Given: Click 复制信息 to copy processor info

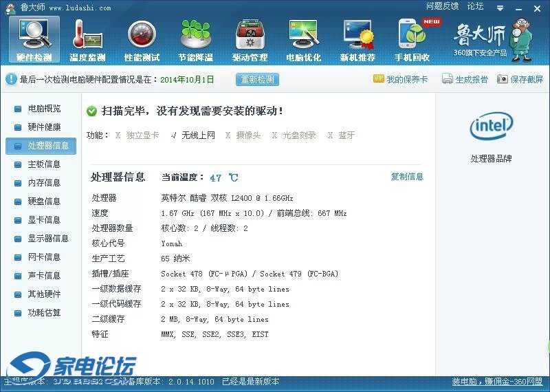Looking at the screenshot, I should pos(407,177).
